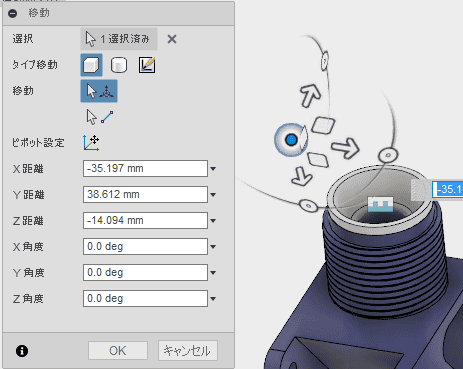
Task: Open the X角度 dropdown arrow
Action: [213, 247]
